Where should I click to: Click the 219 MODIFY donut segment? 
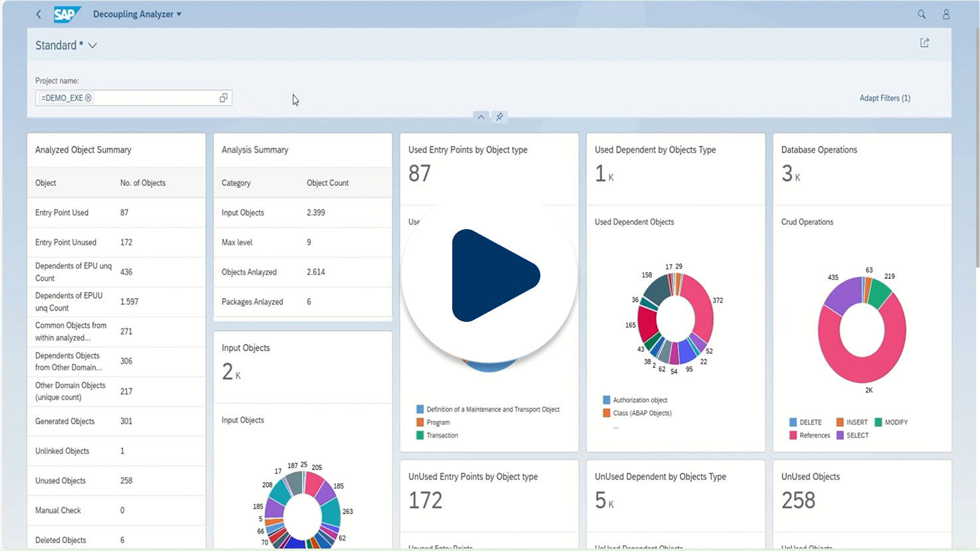pyautogui.click(x=879, y=293)
